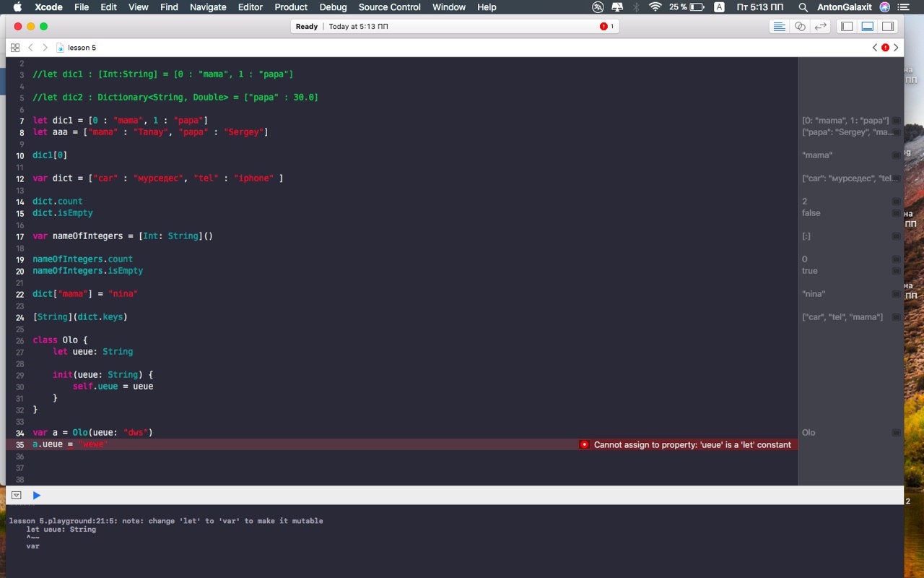This screenshot has height=578, width=924.
Task: Show quick look for dic1 result
Action: (x=896, y=121)
